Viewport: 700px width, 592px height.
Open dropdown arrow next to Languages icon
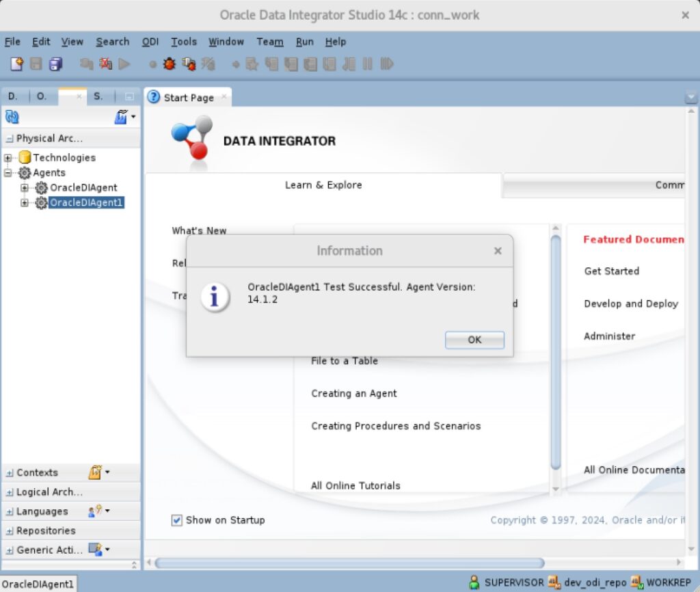click(x=107, y=511)
